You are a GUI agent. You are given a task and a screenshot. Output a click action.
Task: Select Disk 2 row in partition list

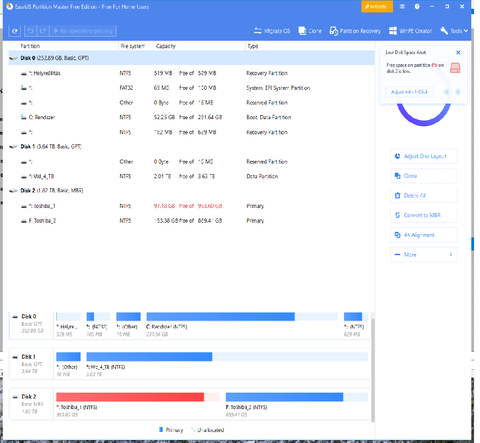click(x=192, y=191)
